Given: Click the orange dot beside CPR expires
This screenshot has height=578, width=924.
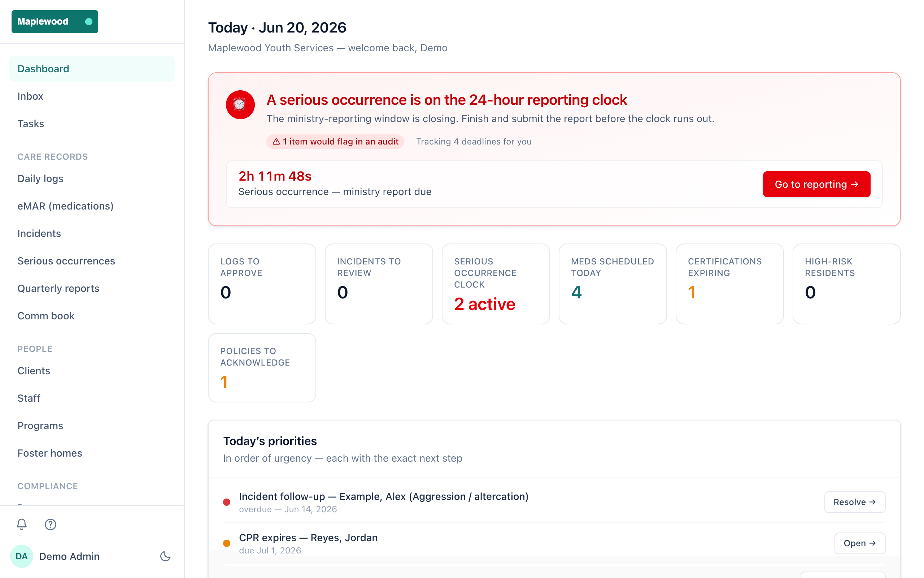Looking at the screenshot, I should (x=226, y=543).
